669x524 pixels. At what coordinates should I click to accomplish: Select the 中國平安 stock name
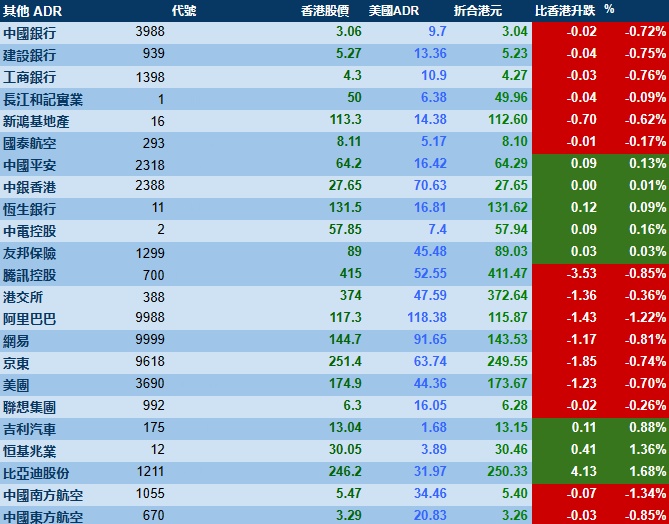point(29,166)
